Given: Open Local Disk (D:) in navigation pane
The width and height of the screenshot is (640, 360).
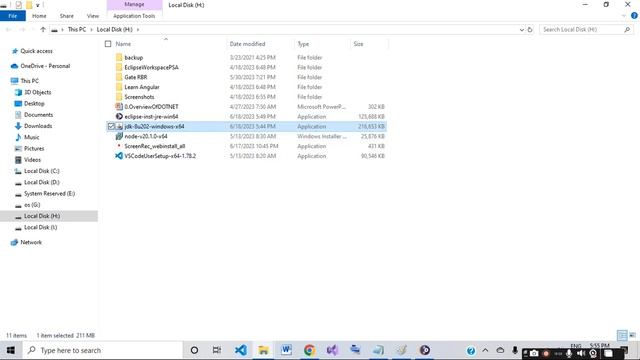Looking at the screenshot, I should (42, 182).
